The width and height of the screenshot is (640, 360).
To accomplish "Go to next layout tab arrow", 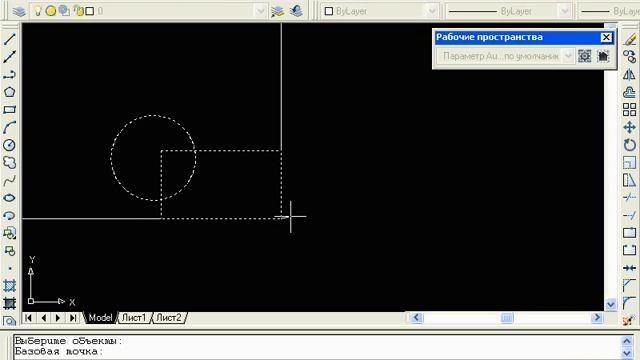I will [x=58, y=318].
